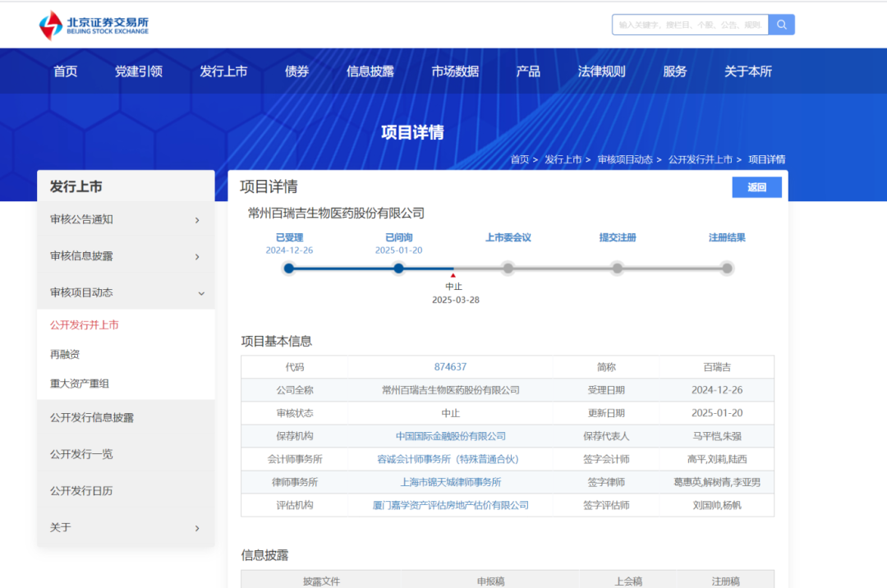This screenshot has height=588, width=887.
Task: Click the 已问询 timeline dot
Action: click(x=399, y=268)
